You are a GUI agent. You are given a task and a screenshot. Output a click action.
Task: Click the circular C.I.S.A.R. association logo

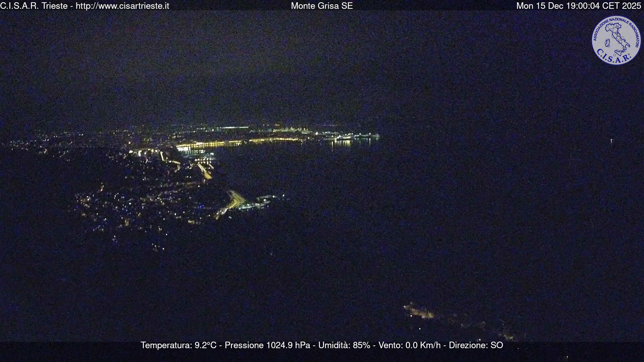(x=616, y=40)
